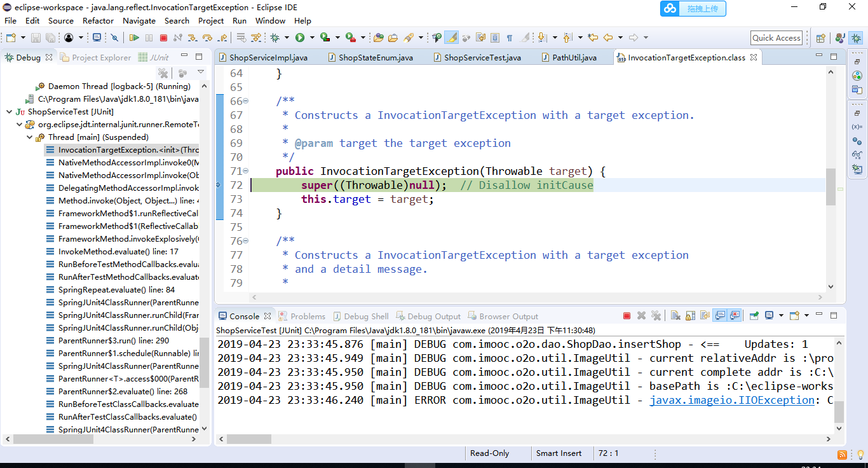Open the New wizard dropdown arrow
This screenshot has width=868, height=468.
24,38
